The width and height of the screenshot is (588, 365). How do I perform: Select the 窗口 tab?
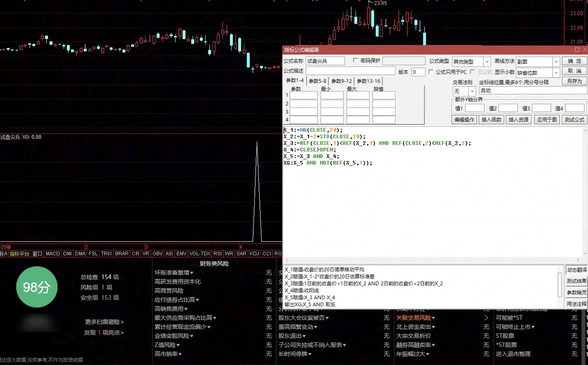(x=37, y=254)
